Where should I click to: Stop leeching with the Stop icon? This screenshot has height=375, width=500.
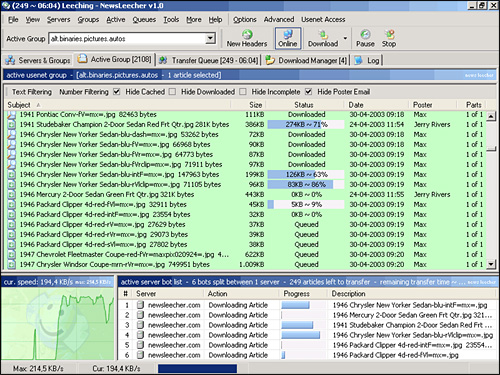389,34
